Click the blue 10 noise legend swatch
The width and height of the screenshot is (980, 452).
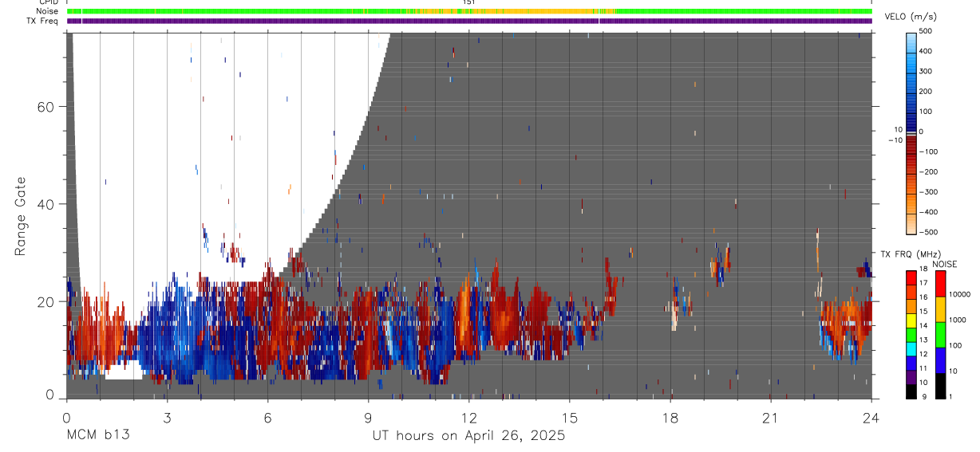[x=941, y=360]
